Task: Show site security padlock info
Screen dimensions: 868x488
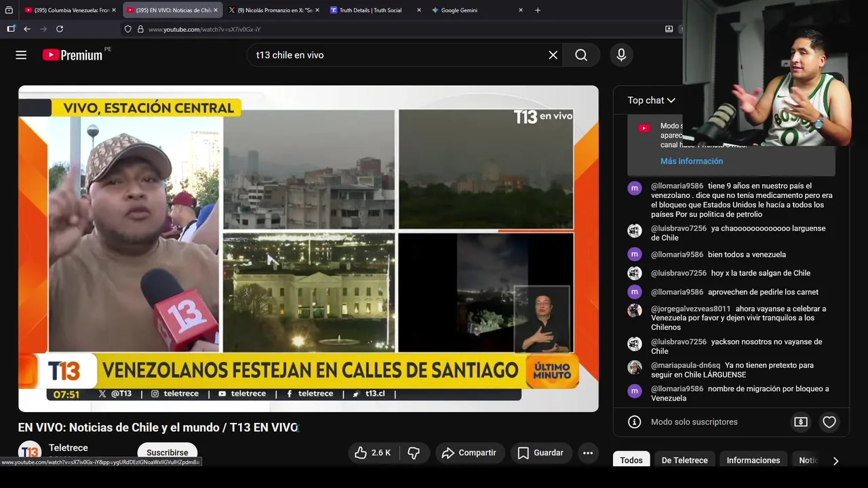Action: click(140, 29)
